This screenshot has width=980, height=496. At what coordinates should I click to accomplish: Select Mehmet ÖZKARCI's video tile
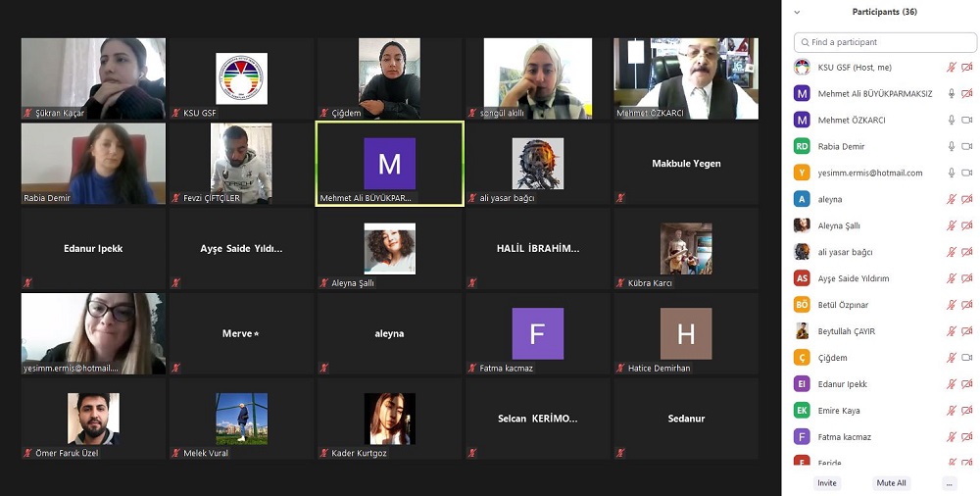click(686, 78)
